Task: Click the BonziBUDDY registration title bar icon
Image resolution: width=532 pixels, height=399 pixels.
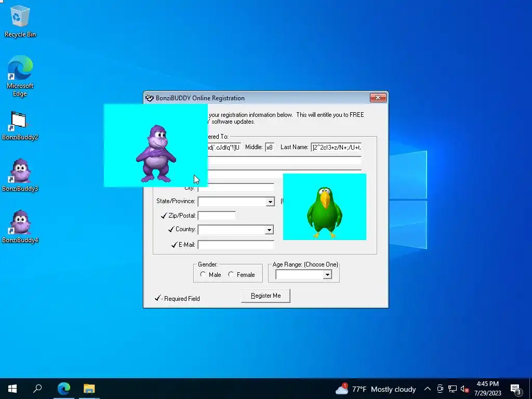Action: pyautogui.click(x=149, y=98)
